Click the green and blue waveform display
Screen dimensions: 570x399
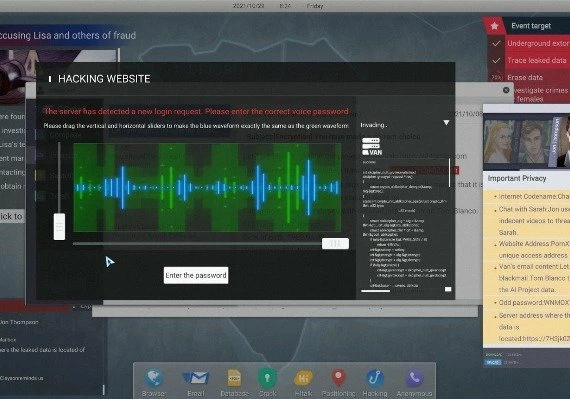click(x=207, y=188)
